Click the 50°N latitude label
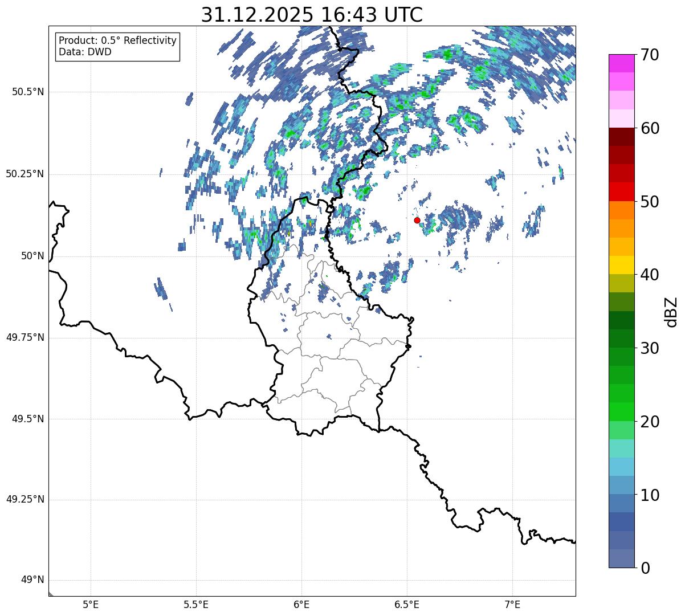 pyautogui.click(x=32, y=256)
